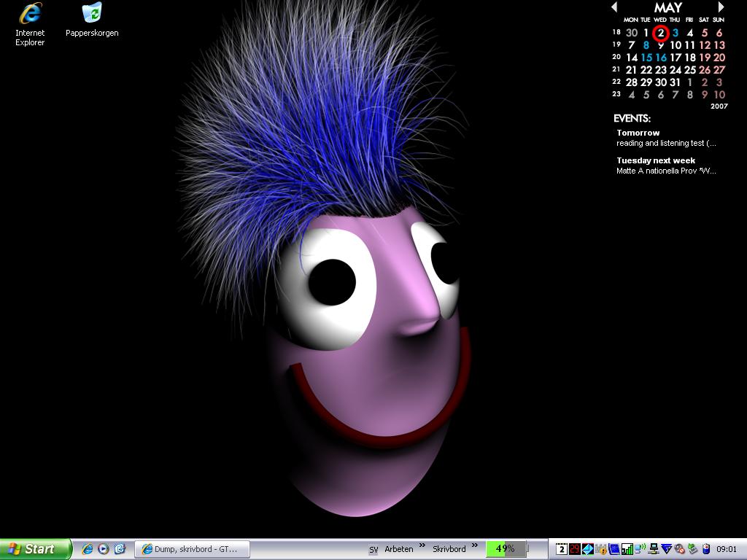Image resolution: width=747 pixels, height=560 pixels.
Task: Advance calendar to next month
Action: pos(721,7)
